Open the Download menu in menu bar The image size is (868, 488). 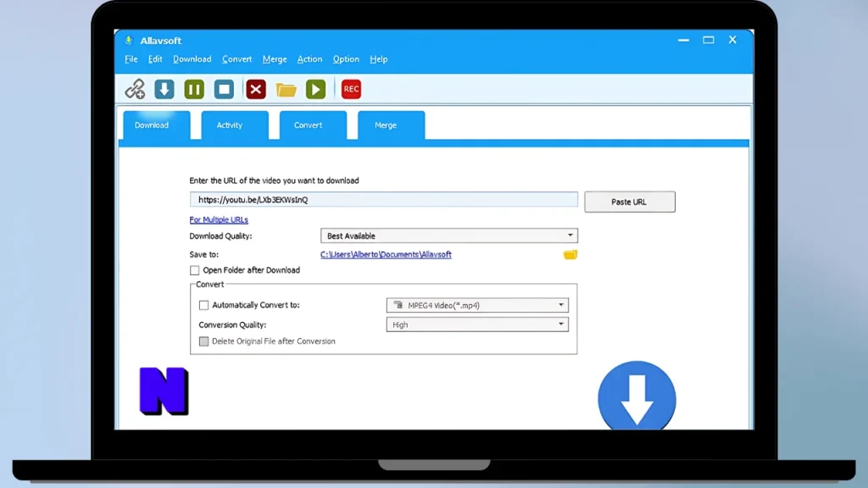[192, 59]
